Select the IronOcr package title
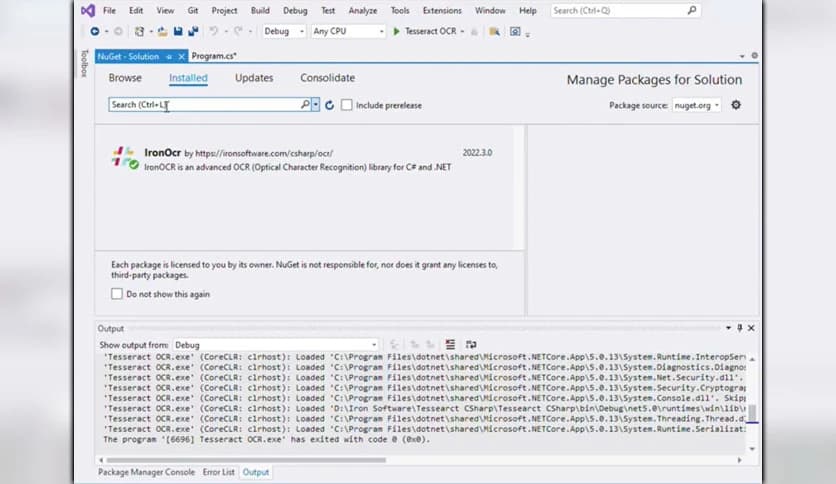This screenshot has width=836, height=484. pyautogui.click(x=163, y=153)
